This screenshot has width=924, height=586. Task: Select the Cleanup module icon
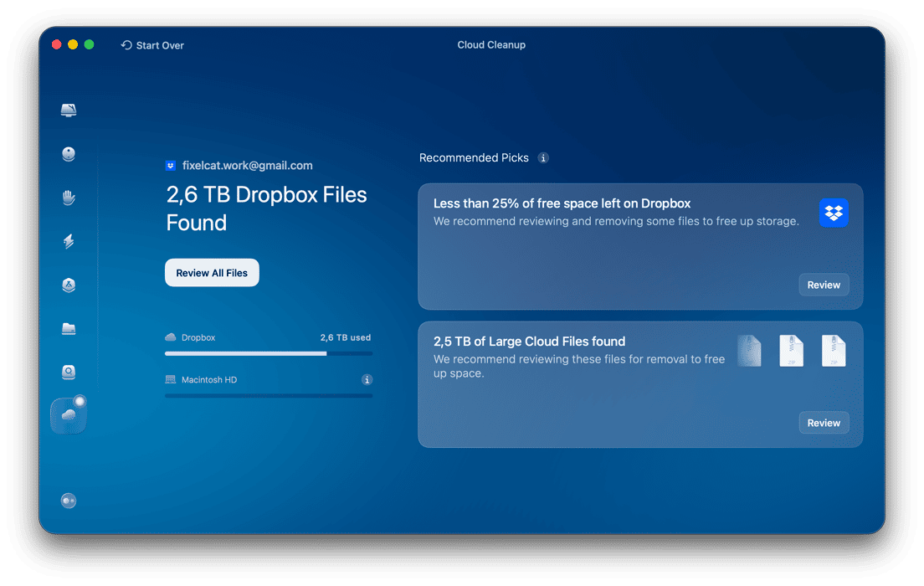click(x=69, y=154)
